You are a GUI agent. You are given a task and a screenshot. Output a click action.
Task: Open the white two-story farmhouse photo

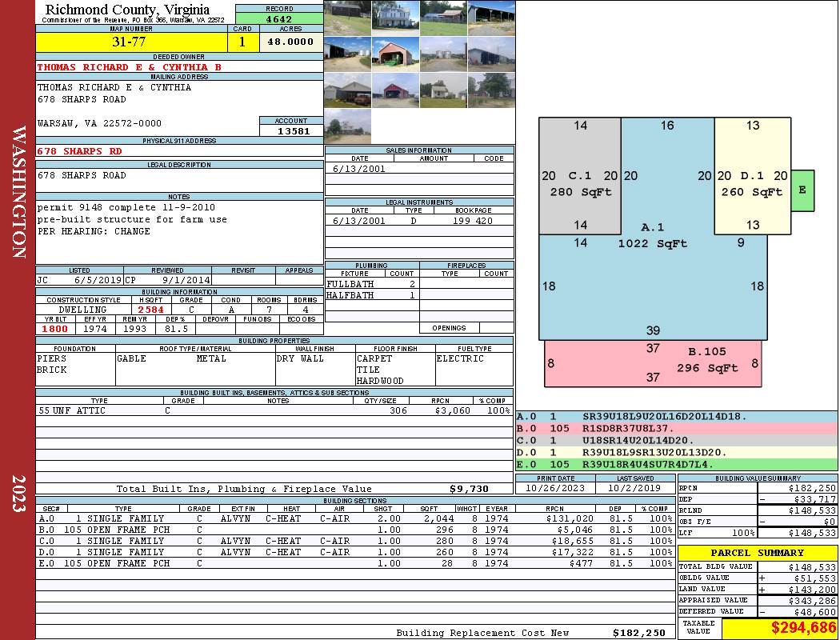point(395,18)
